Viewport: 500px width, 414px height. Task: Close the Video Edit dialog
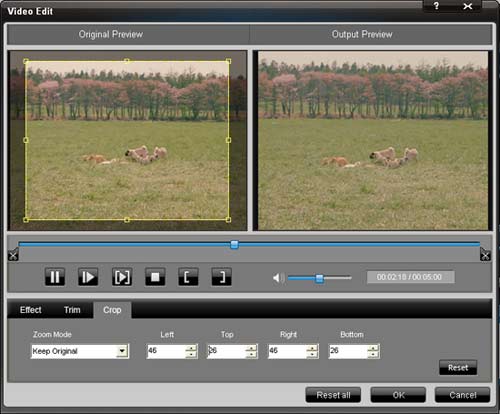click(468, 6)
